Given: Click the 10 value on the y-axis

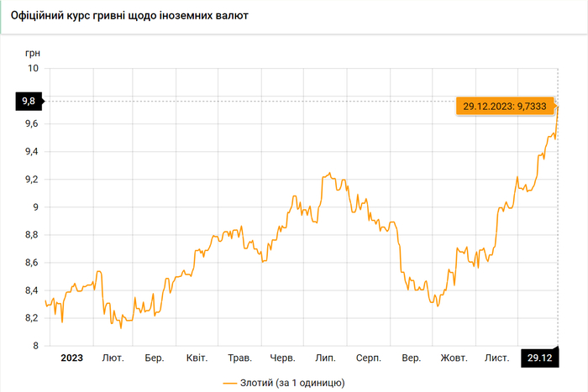Looking at the screenshot, I should click(33, 68).
